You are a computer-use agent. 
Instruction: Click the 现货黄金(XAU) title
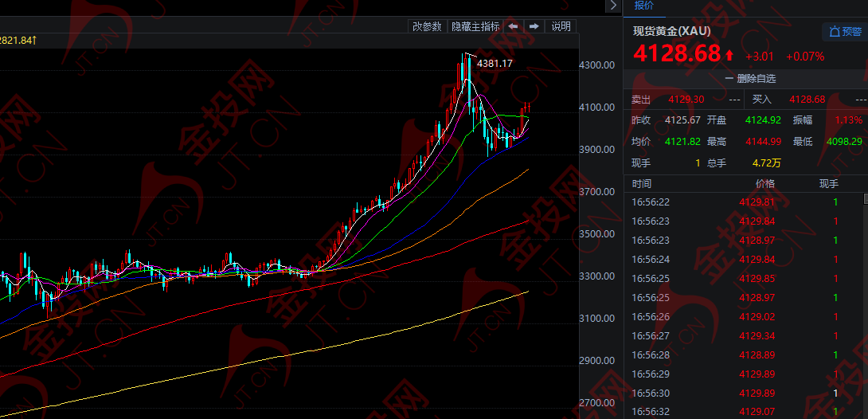pos(672,31)
